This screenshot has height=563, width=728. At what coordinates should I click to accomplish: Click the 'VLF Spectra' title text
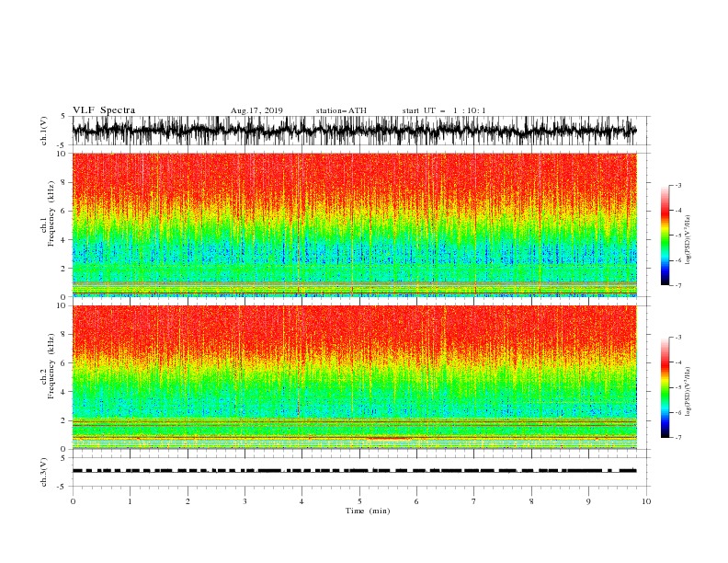[x=104, y=110]
